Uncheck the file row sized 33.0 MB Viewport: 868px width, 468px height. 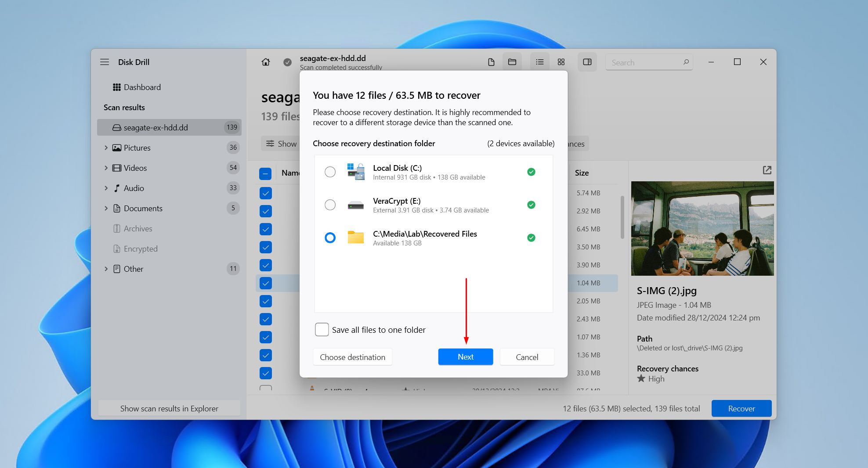(x=265, y=373)
